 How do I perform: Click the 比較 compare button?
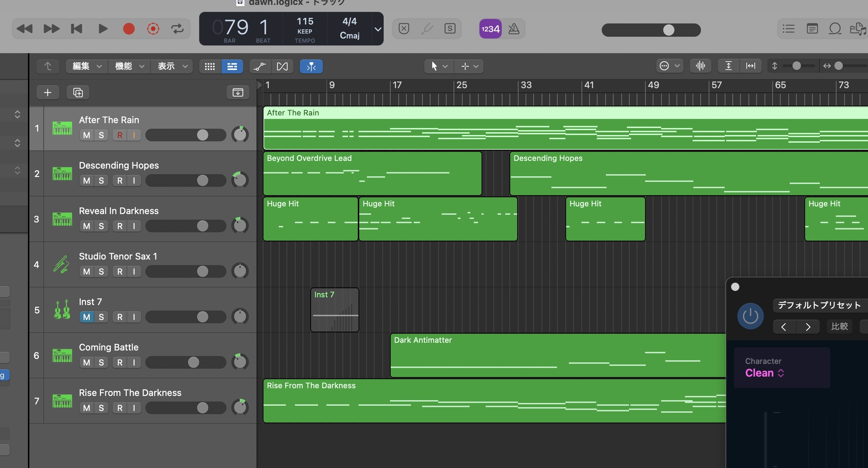tap(839, 326)
